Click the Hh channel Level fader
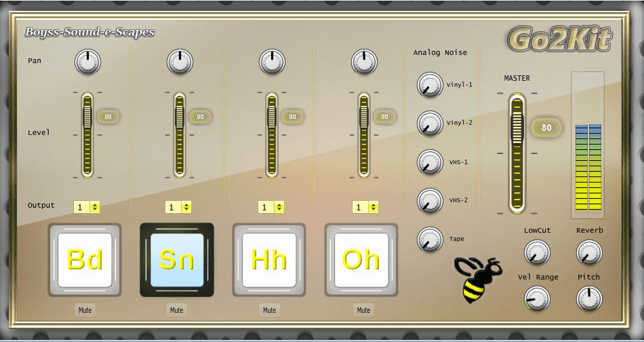The width and height of the screenshot is (644, 342). coord(271,135)
